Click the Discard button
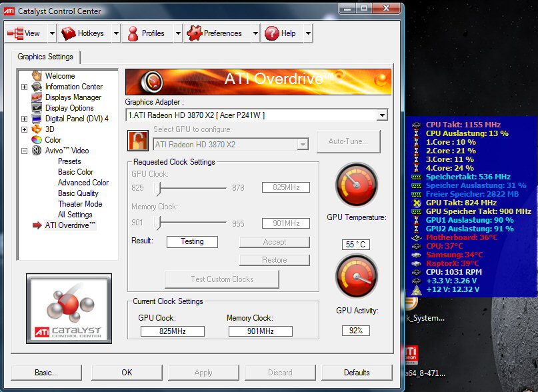This screenshot has height=392, width=538. (280, 373)
